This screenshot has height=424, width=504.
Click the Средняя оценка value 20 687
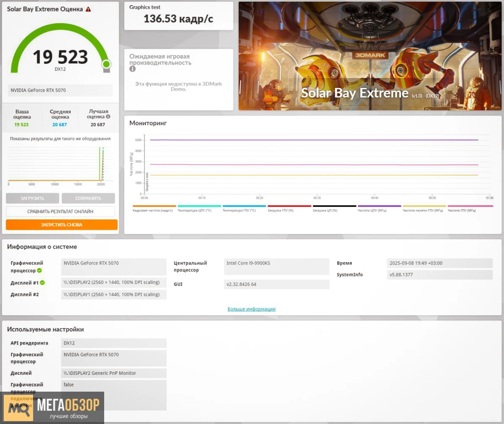pyautogui.click(x=60, y=125)
